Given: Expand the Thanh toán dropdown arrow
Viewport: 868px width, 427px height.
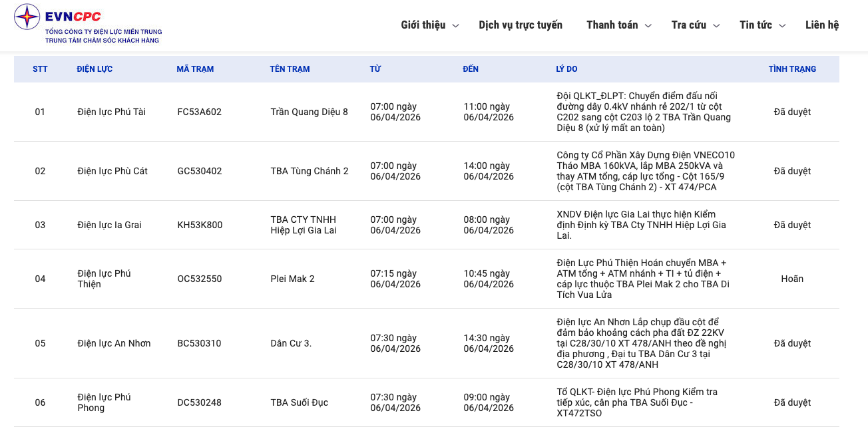Looking at the screenshot, I should [x=648, y=26].
